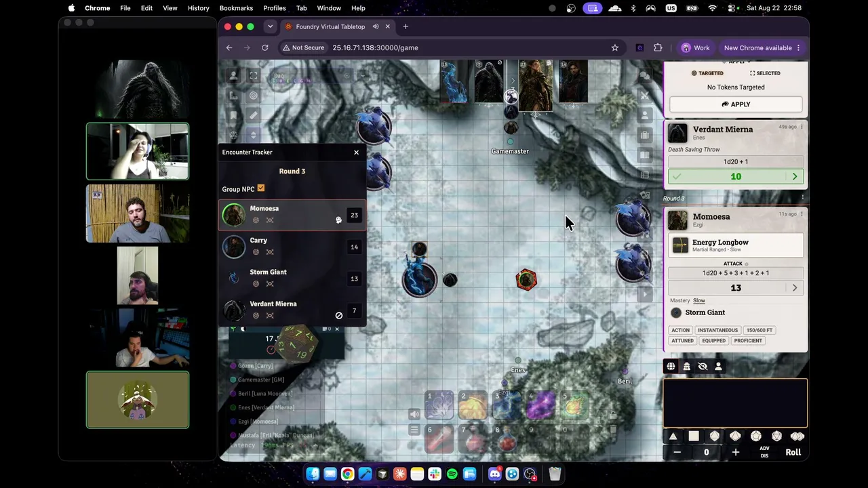Image resolution: width=868 pixels, height=488 pixels.
Task: Set chat roll mode to blind roll
Action: [703, 367]
